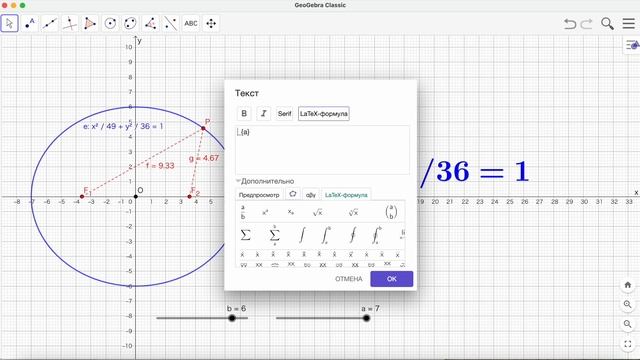Viewport: 640px width, 360px height.
Task: Click the zoom out icon
Action: [x=628, y=324]
